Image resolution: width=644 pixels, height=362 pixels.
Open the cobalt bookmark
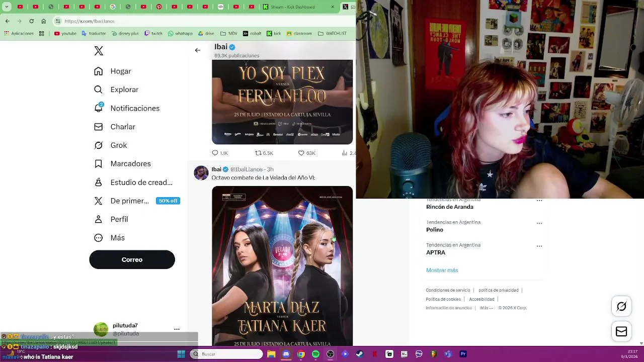pyautogui.click(x=252, y=34)
